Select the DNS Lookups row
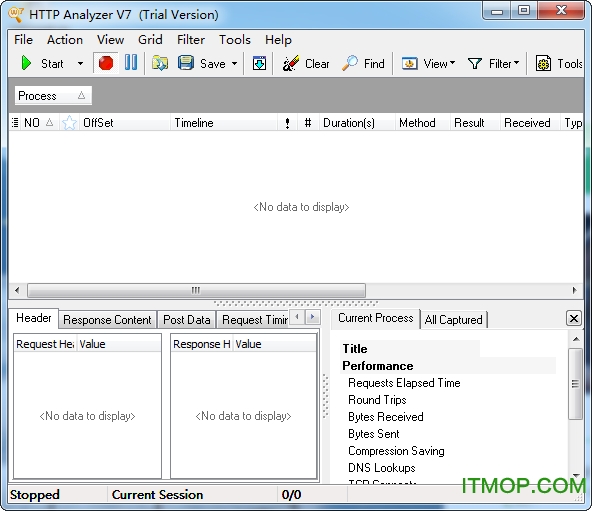Viewport: 592px width, 511px height. (x=381, y=468)
